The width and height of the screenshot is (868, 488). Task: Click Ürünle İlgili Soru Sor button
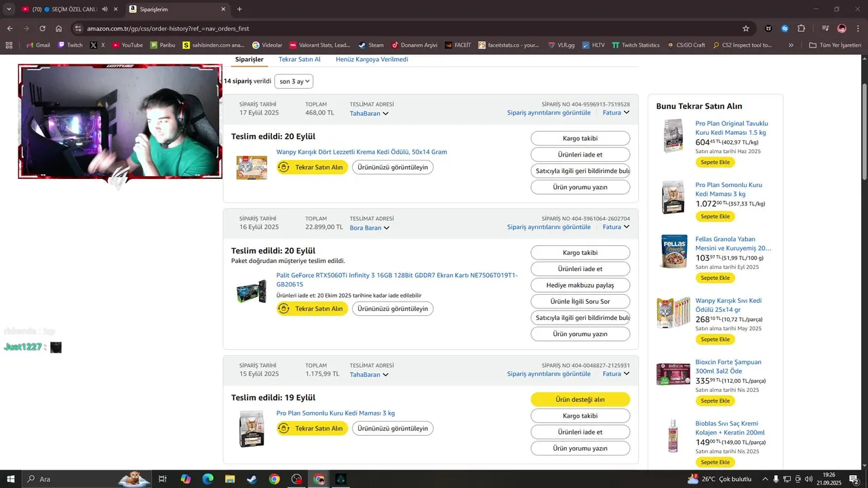click(580, 302)
